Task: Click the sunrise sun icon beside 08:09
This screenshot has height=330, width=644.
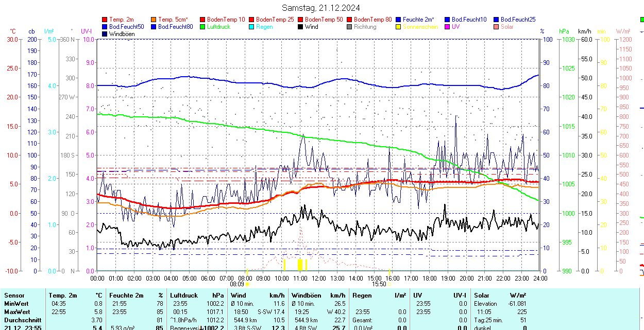Action: tap(248, 284)
